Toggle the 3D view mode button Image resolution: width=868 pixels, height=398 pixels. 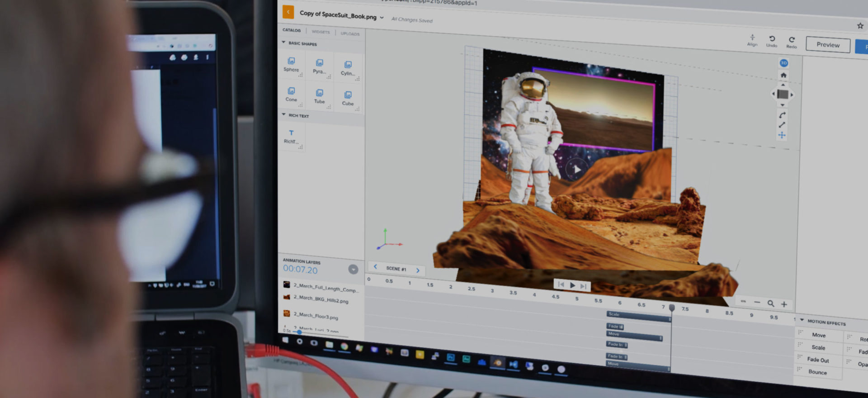pos(784,63)
